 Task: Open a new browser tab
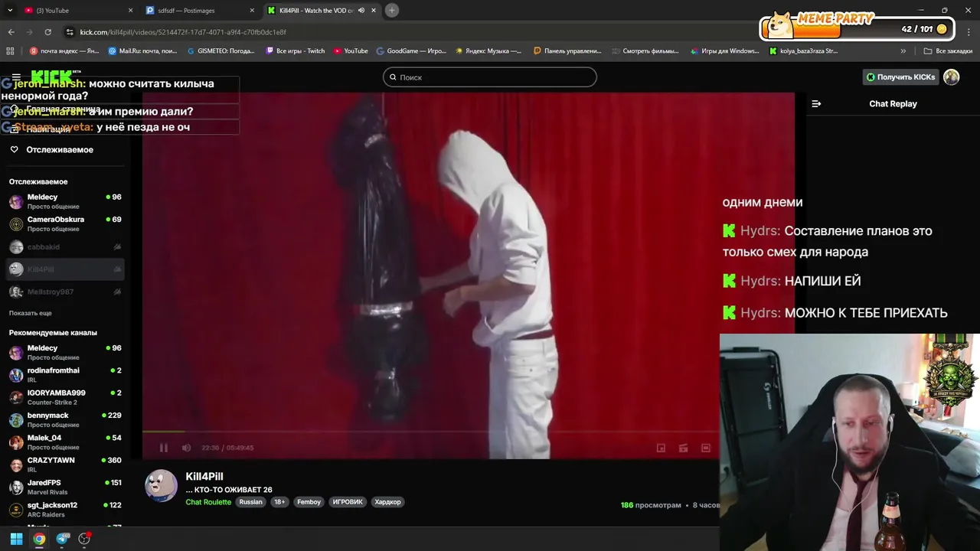[x=392, y=10]
